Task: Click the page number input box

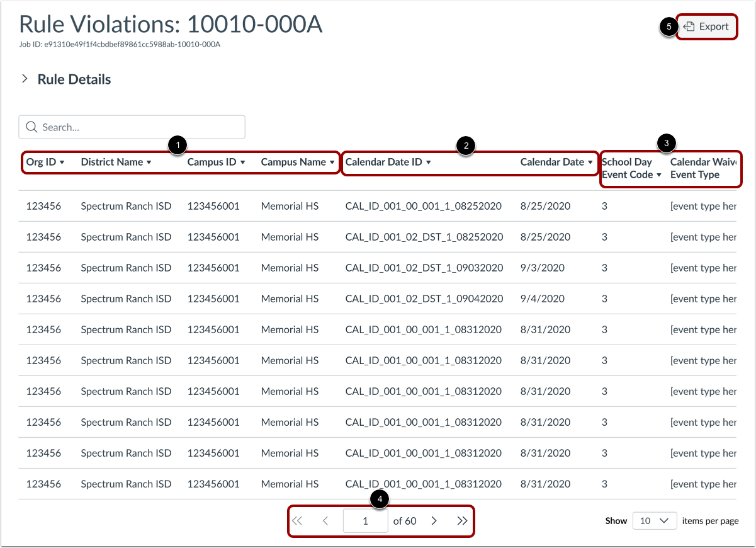Action: [366, 521]
